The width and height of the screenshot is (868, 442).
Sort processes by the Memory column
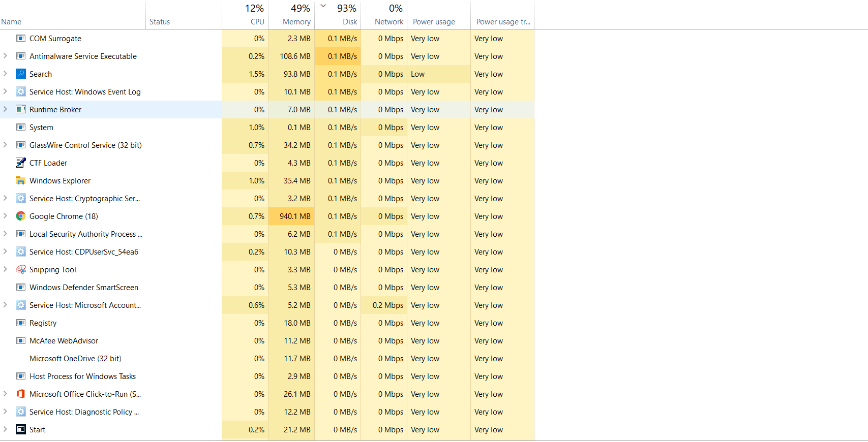click(x=291, y=15)
